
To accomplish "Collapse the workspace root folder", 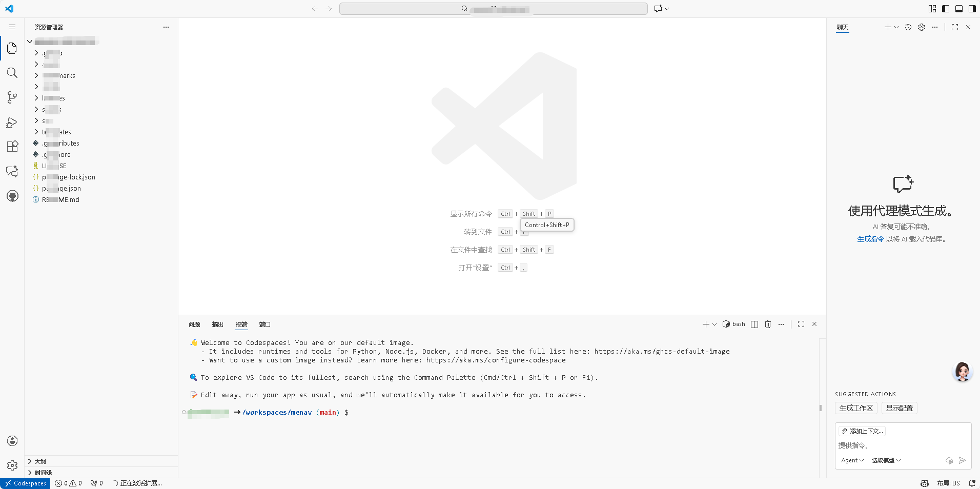I will click(x=30, y=42).
